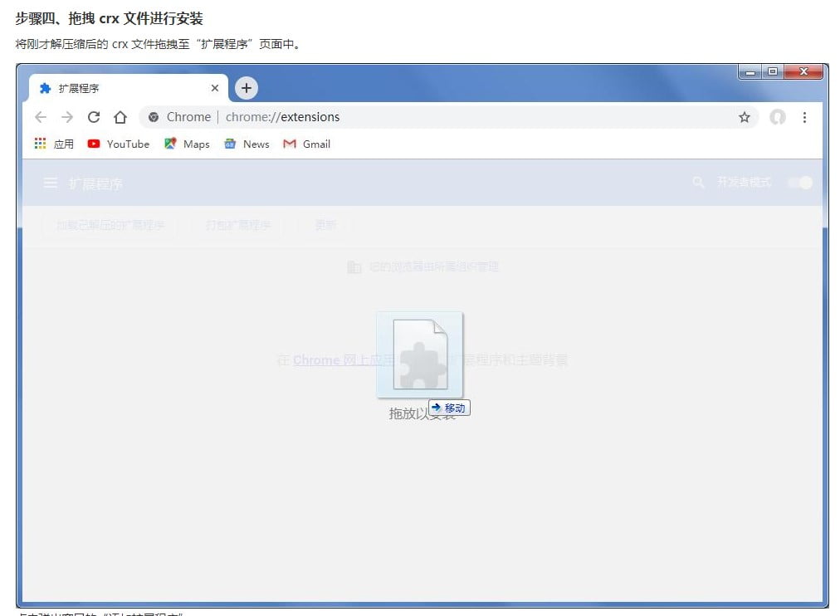Click the 加载已解压的扩展程序 button
The height and width of the screenshot is (616, 840).
pyautogui.click(x=110, y=225)
